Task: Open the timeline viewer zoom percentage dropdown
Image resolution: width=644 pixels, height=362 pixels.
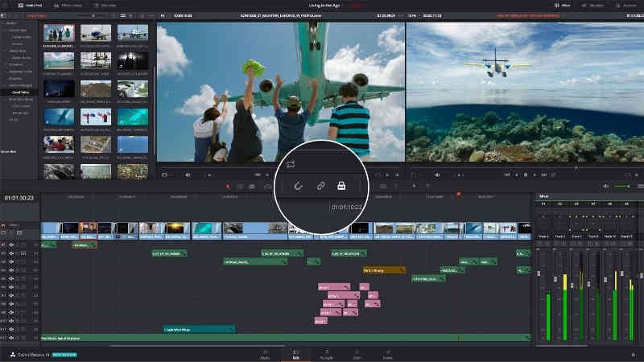Action: click(x=412, y=15)
